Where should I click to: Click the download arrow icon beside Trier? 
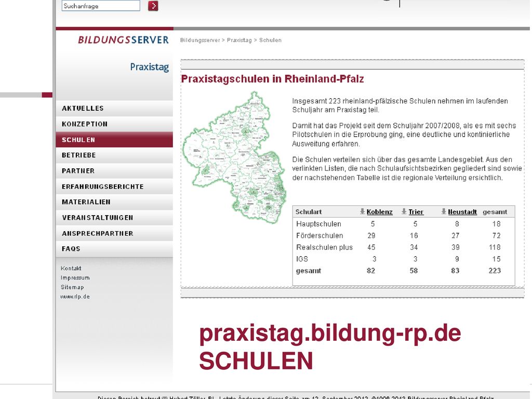404,211
